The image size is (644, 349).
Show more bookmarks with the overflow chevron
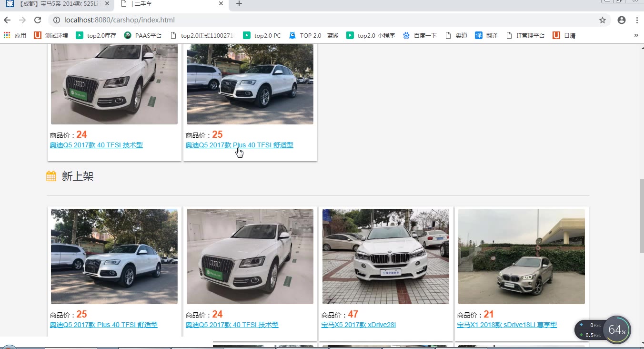(636, 35)
